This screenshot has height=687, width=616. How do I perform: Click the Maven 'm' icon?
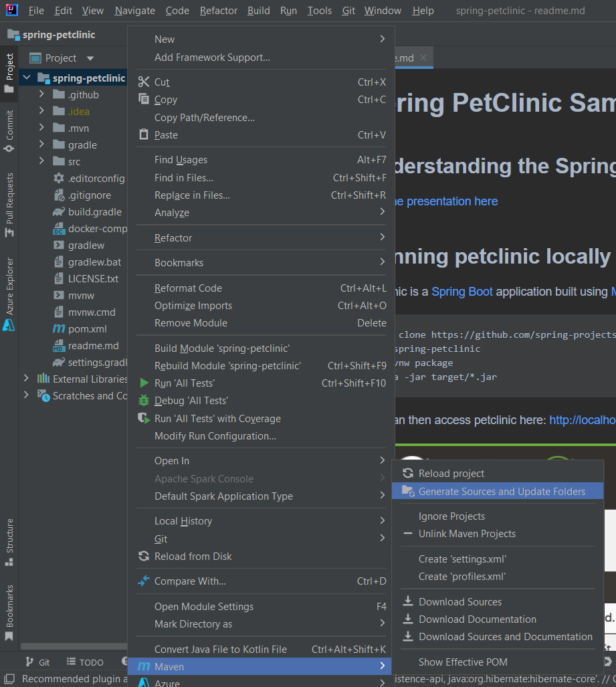pyautogui.click(x=144, y=666)
